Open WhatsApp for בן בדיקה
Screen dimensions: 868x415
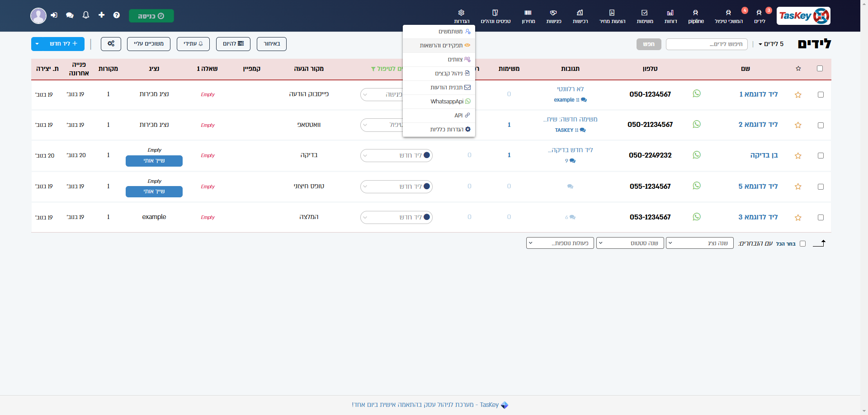pyautogui.click(x=697, y=155)
